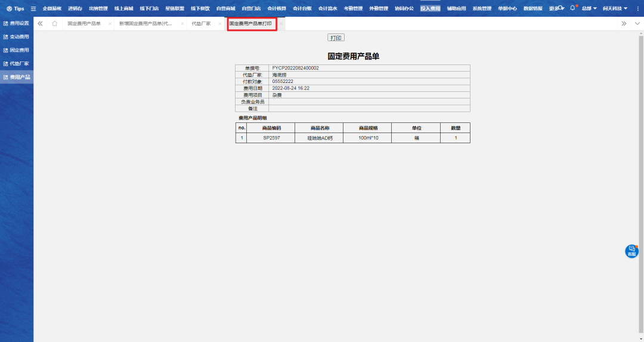Click the hamburger menu icon beside Tips
The width and height of the screenshot is (644, 342).
pos(33,8)
